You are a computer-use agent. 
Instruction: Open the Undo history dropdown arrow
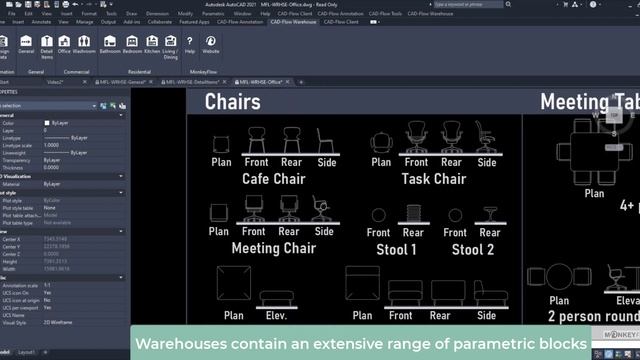82,4
